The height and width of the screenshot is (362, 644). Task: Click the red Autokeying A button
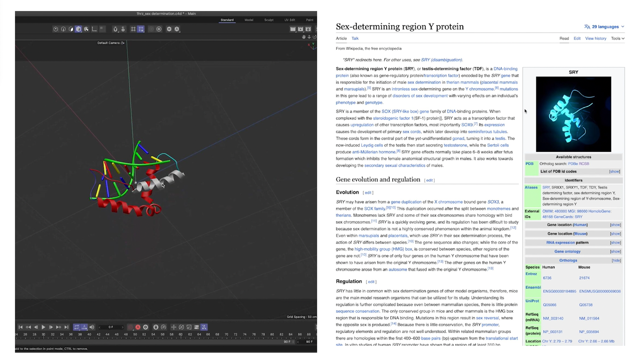click(x=138, y=327)
